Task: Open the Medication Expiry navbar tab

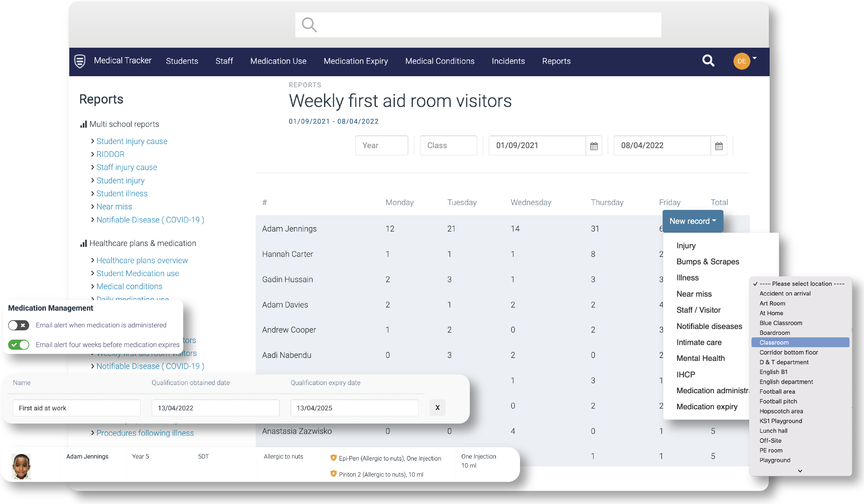Action: coord(356,61)
